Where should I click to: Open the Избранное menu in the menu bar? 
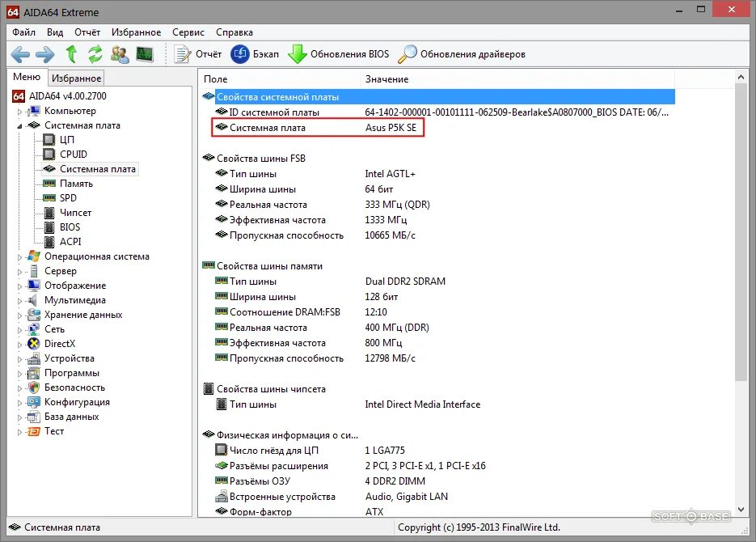click(x=136, y=32)
